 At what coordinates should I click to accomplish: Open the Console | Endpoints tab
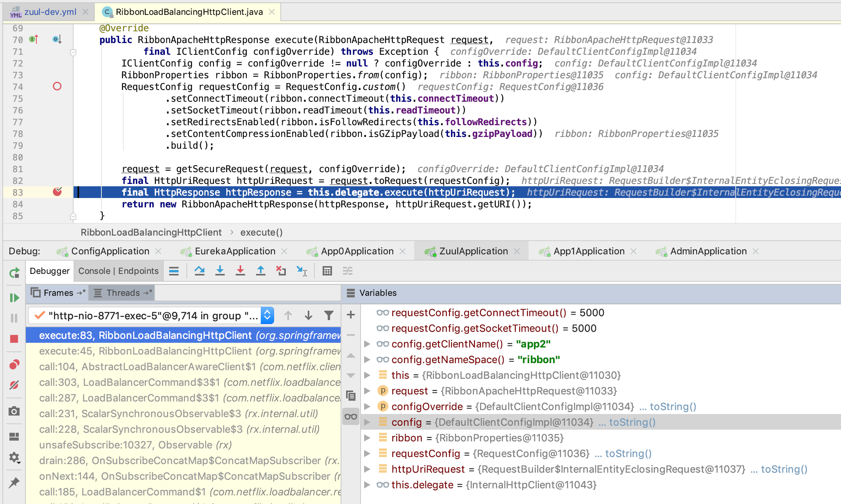(118, 271)
